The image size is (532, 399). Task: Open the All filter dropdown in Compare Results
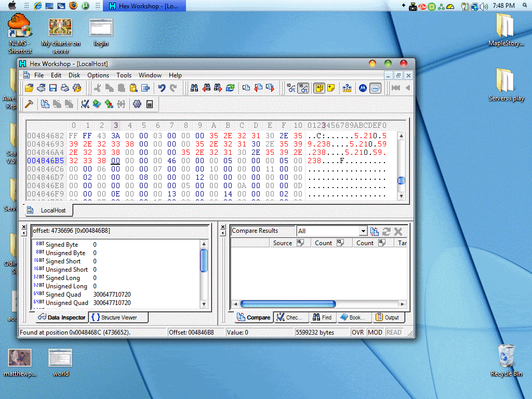[363, 231]
